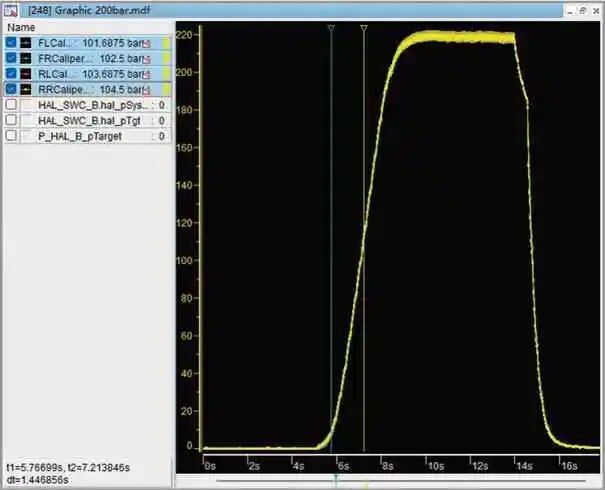
Task: Select FLCal value 101.6875 bar
Action: click(112, 43)
